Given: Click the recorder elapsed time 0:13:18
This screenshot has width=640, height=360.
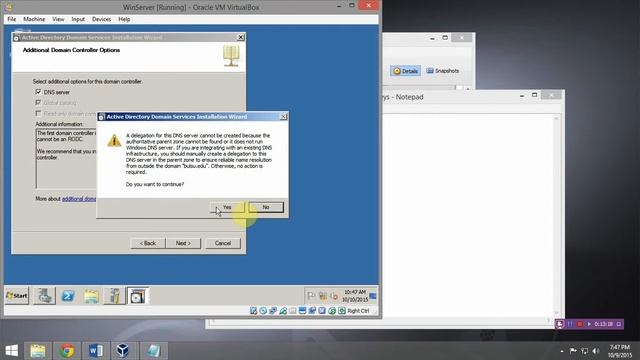Looking at the screenshot, I should pos(604,324).
